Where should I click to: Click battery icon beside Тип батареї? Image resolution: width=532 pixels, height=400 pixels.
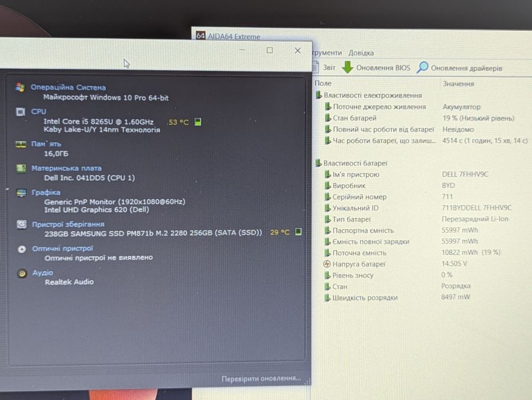coord(327,219)
